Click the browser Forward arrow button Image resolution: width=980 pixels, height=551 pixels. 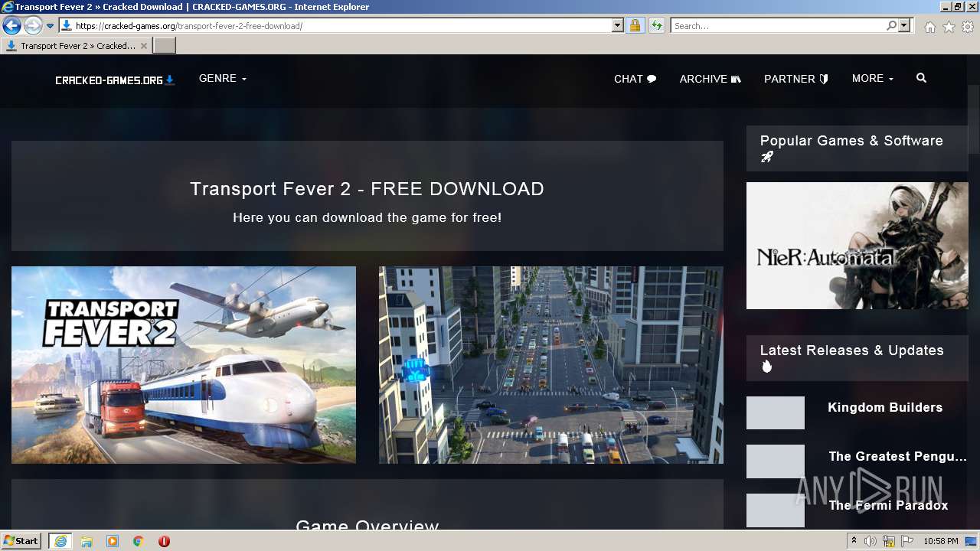click(33, 26)
